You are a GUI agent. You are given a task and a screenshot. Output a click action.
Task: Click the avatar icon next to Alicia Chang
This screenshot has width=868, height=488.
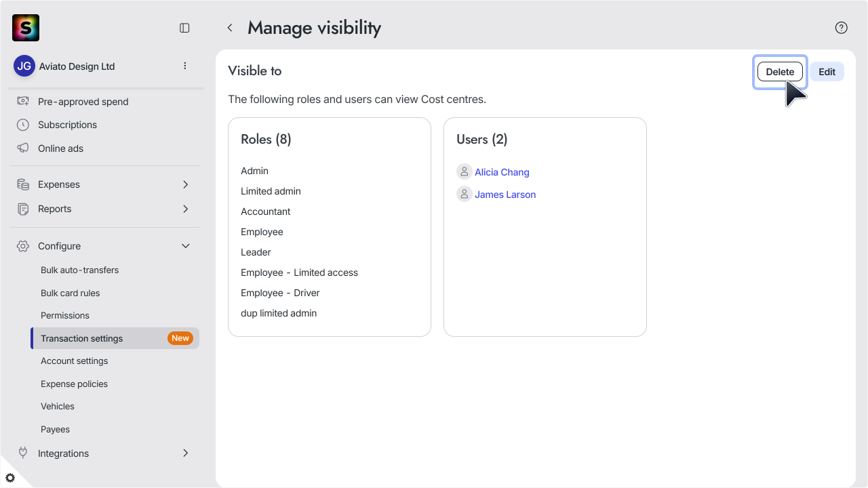(x=465, y=171)
